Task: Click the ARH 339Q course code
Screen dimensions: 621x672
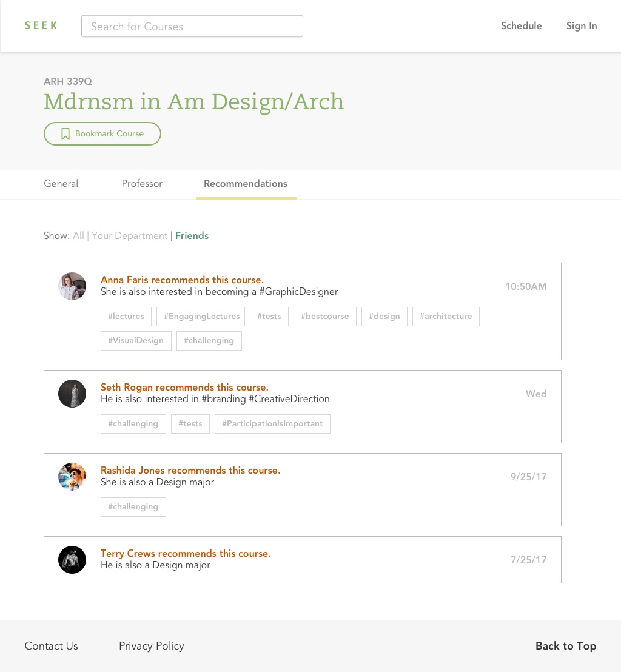Action: click(x=68, y=81)
